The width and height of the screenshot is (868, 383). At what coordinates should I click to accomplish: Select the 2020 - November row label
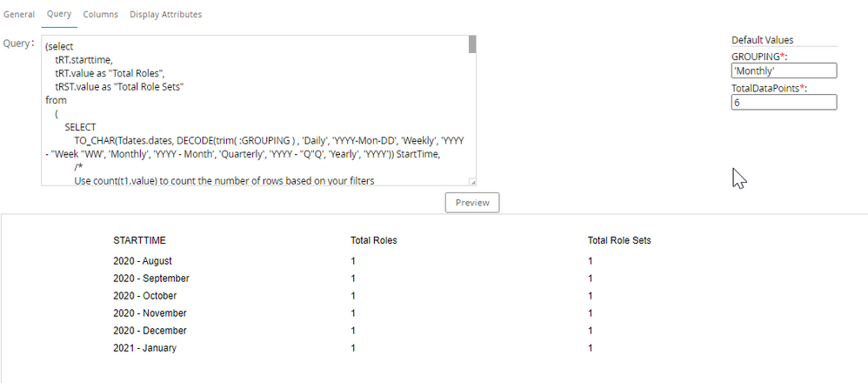click(150, 313)
